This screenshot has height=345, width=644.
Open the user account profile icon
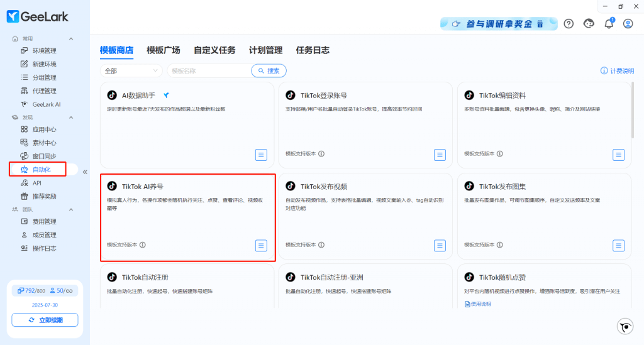[628, 23]
